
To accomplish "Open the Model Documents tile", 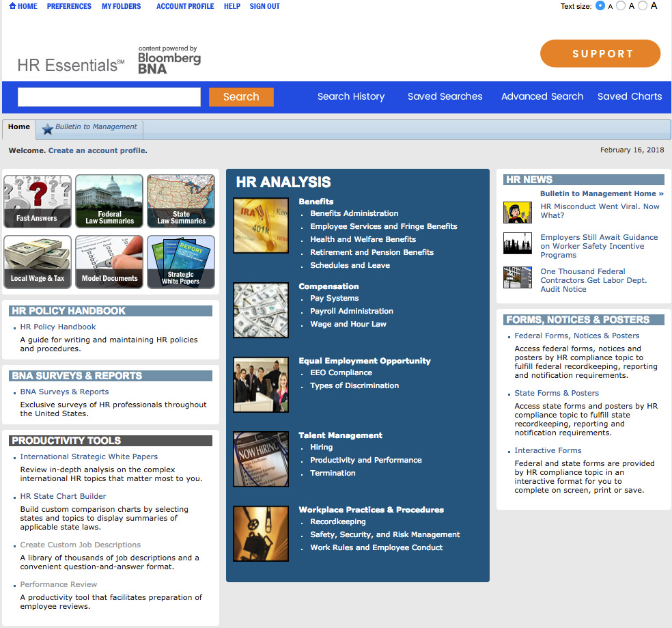I will 109,262.
